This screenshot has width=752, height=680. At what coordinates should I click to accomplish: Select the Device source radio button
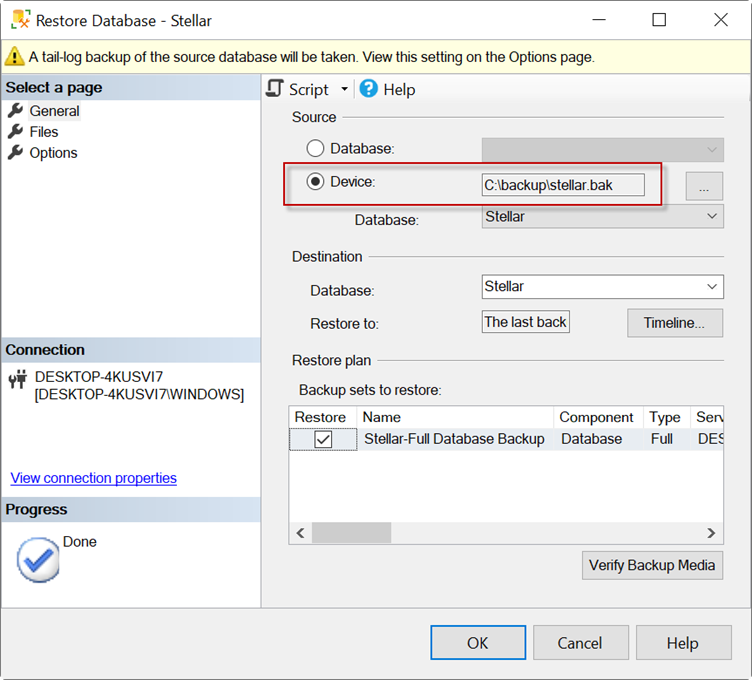[x=316, y=182]
